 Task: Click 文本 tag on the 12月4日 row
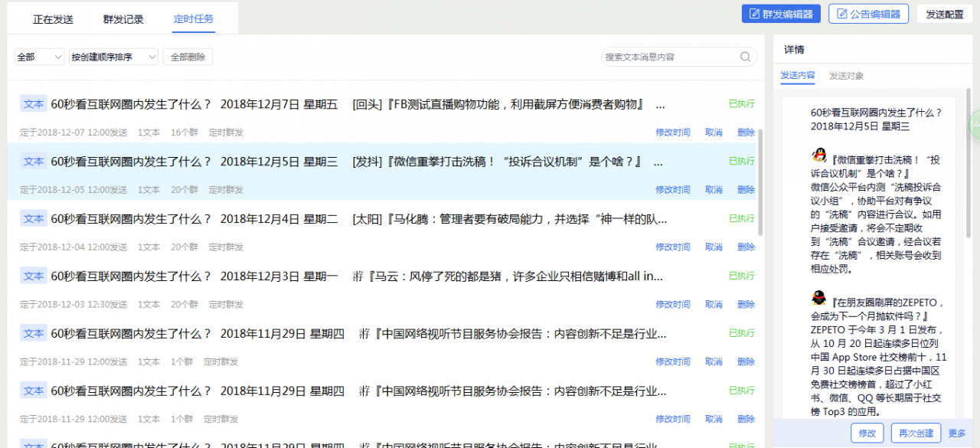pyautogui.click(x=34, y=218)
